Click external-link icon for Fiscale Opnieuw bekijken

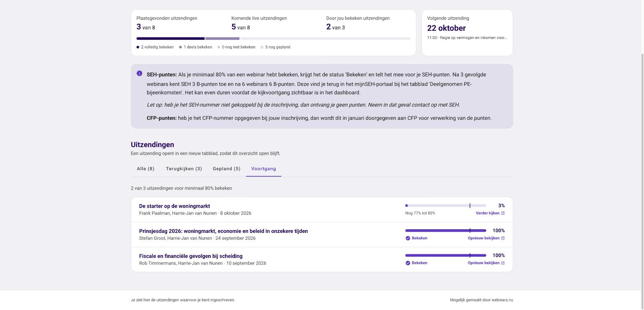click(x=503, y=263)
